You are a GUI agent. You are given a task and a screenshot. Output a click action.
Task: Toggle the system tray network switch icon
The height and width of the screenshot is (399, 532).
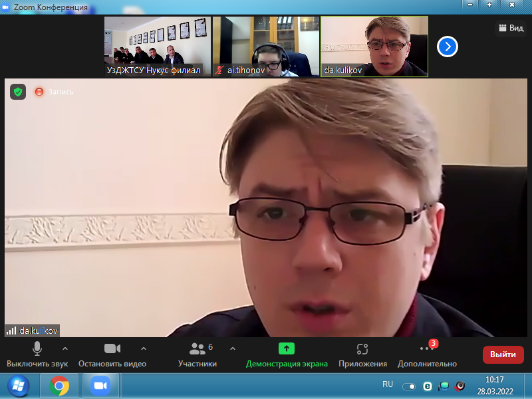[410, 386]
